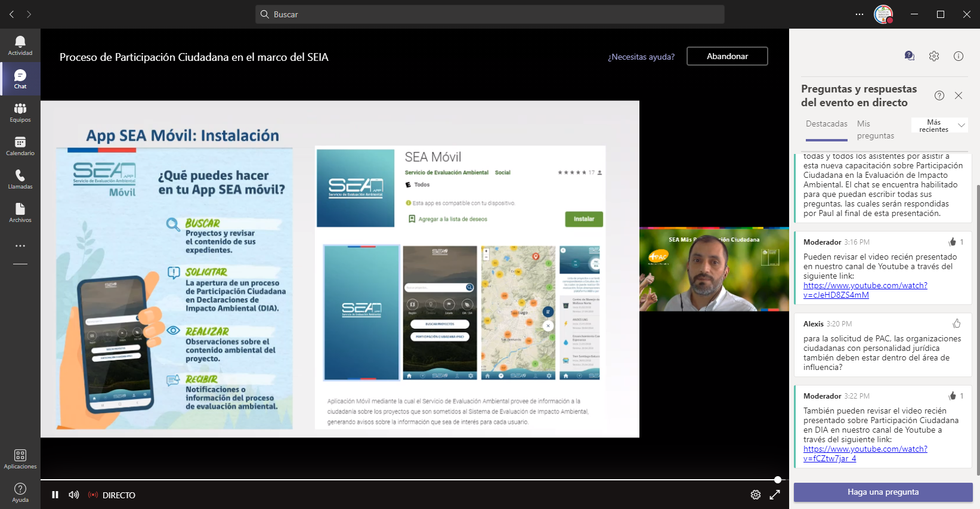Mute the live event volume
The width and height of the screenshot is (980, 509).
[74, 495]
